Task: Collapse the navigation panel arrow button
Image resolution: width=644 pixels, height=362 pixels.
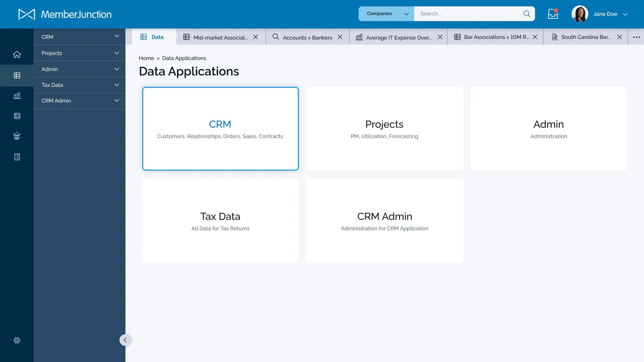Action: [x=125, y=340]
